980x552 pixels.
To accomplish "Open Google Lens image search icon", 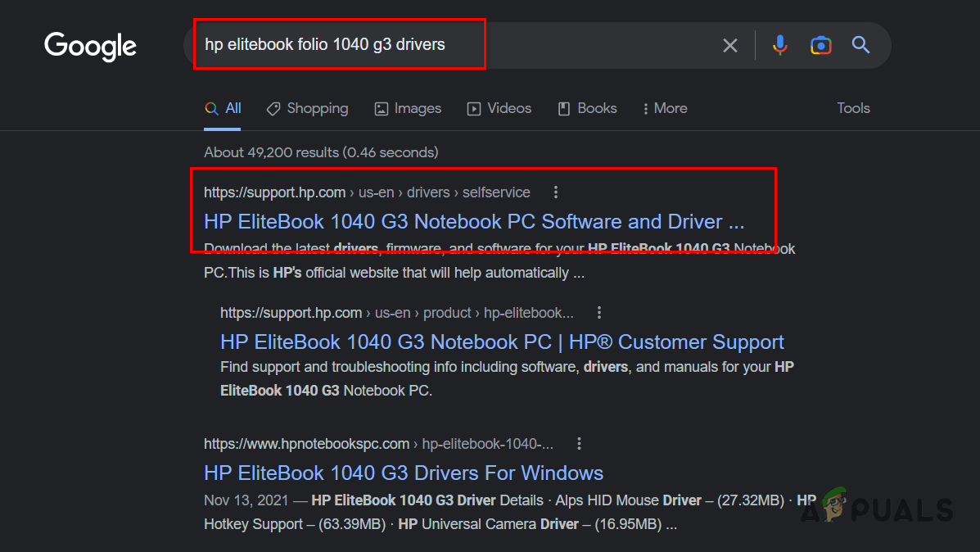I will pos(820,45).
